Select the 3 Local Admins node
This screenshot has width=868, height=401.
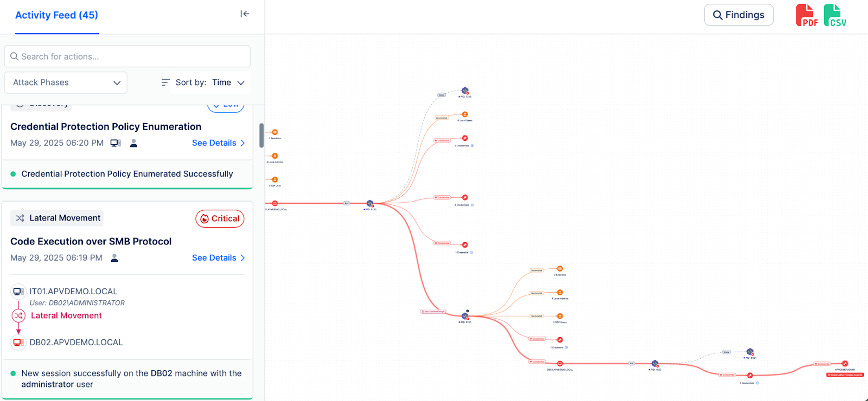[x=275, y=156]
